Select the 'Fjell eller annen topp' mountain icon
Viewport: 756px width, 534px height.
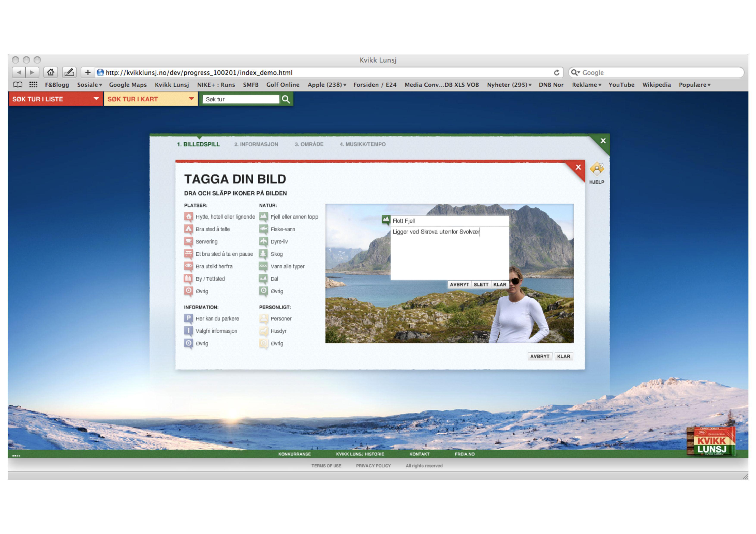pos(263,217)
